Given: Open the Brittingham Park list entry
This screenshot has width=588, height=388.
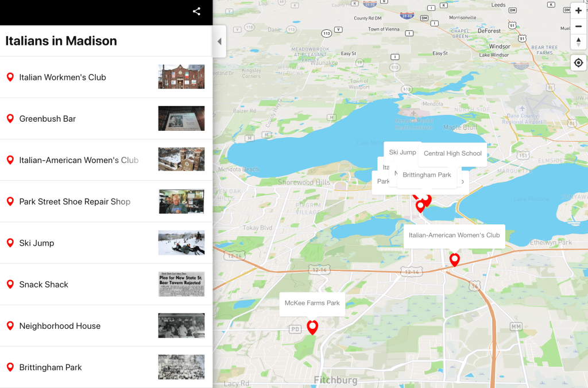Looking at the screenshot, I should (x=51, y=367).
